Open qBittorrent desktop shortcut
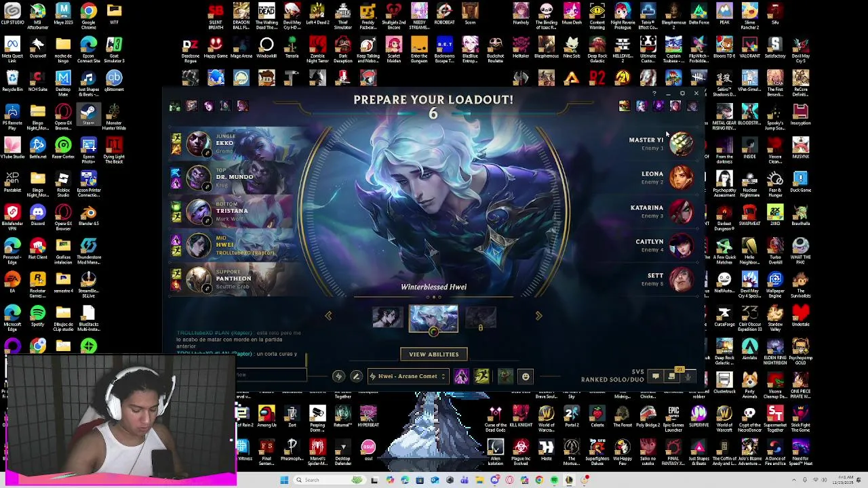This screenshot has width=868, height=488. (x=114, y=81)
